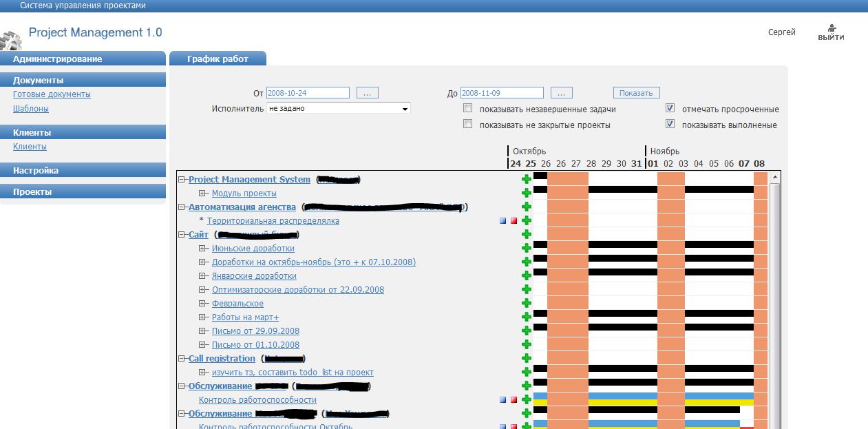
Task: Open the Настройка menu section
Action: pyautogui.click(x=83, y=170)
